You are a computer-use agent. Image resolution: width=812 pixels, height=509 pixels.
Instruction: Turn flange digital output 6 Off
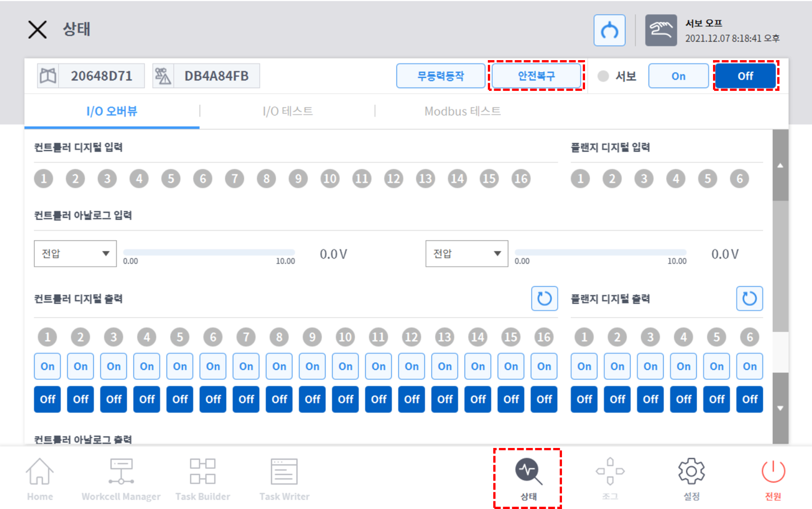point(750,399)
